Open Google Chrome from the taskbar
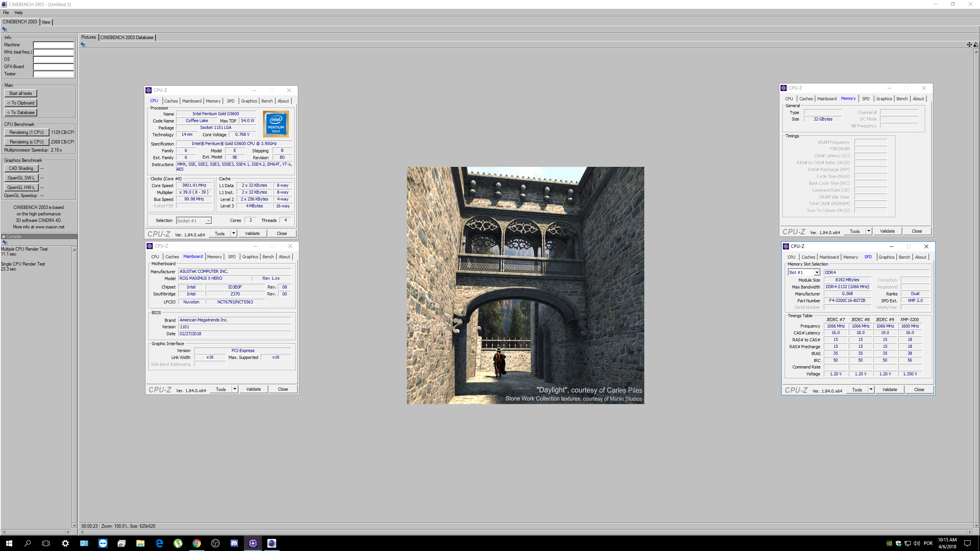This screenshot has width=980, height=551. 197,543
